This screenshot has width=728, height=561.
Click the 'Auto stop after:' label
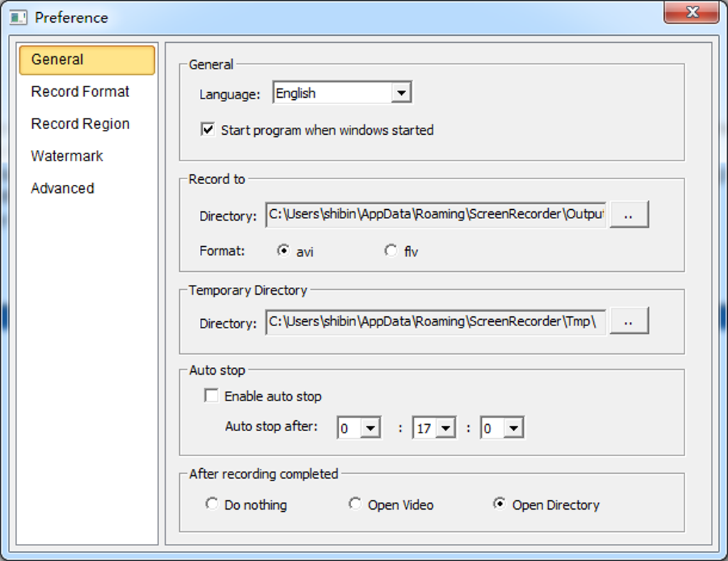tap(271, 426)
